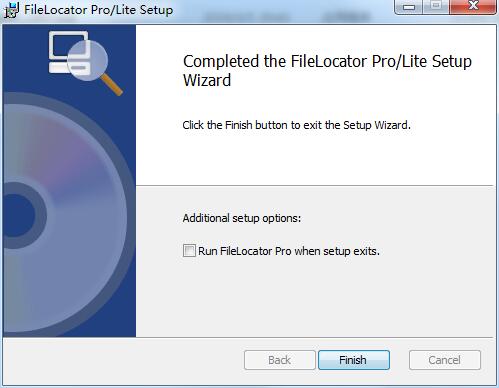
Task: Click the empty gray options panel area
Action: coord(333,297)
